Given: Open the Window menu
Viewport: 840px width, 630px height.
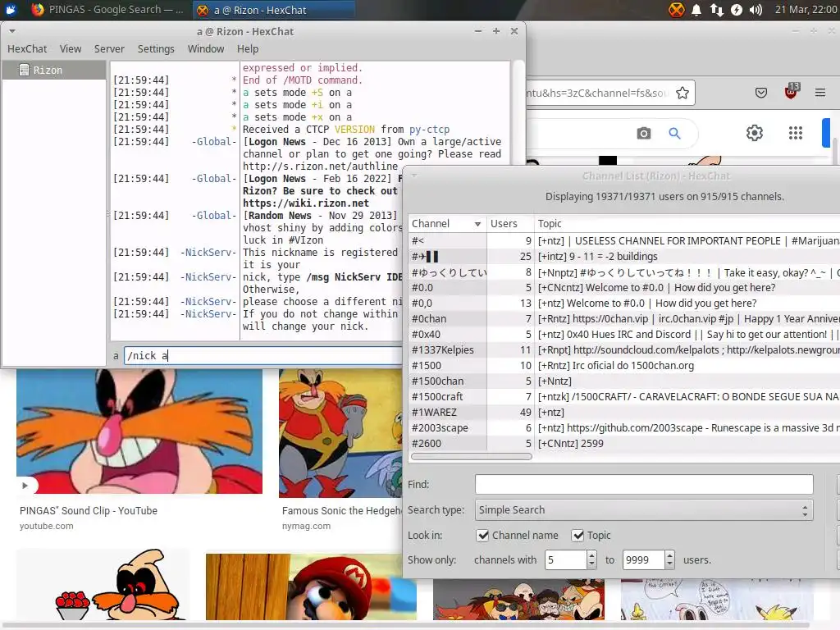Looking at the screenshot, I should point(206,48).
